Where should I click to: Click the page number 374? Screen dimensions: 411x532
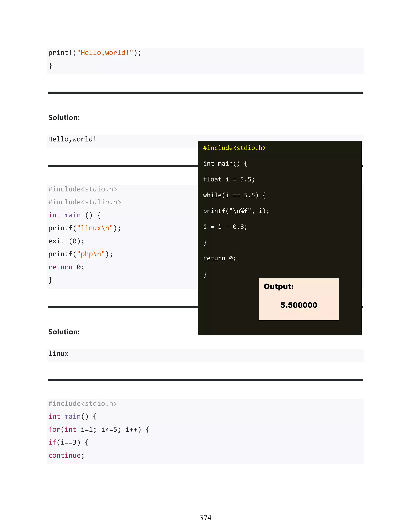point(205,518)
